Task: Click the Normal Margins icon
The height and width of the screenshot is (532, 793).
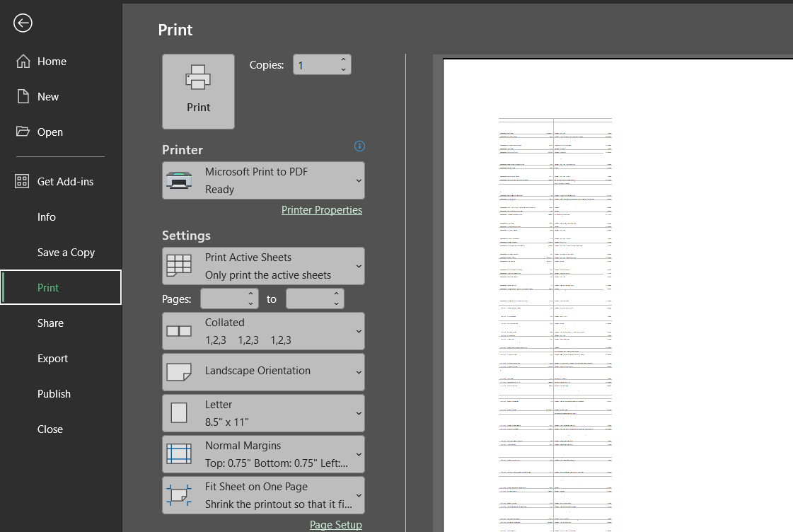Action: coord(179,453)
